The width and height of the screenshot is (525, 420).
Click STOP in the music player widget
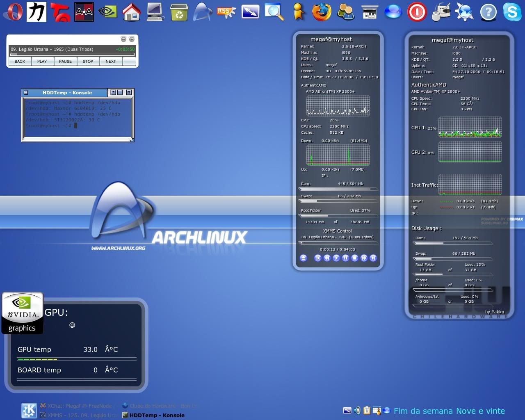88,61
